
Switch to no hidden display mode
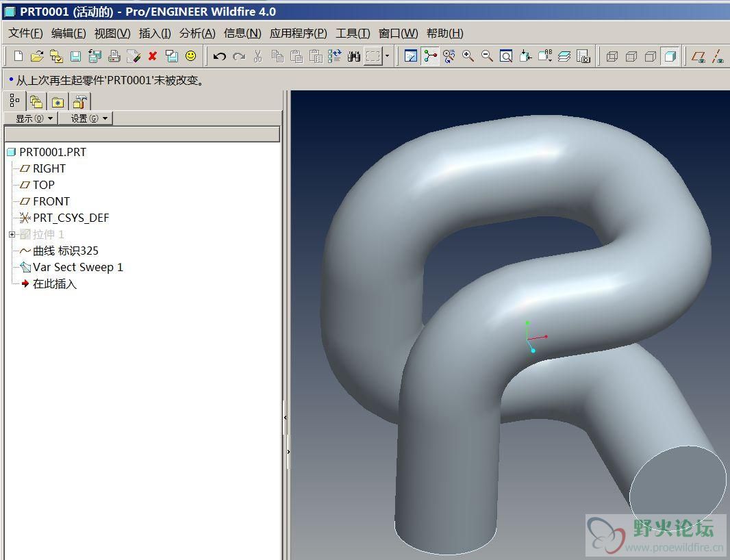[651, 56]
